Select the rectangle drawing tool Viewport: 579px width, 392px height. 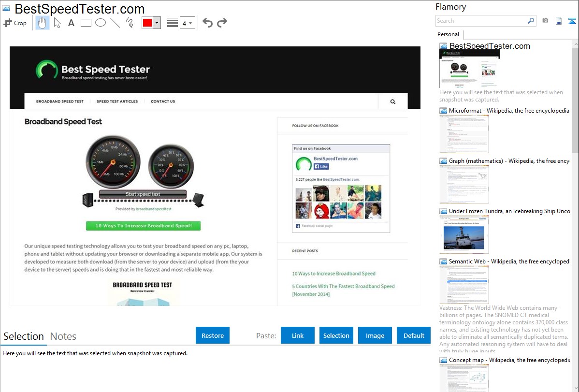(86, 23)
